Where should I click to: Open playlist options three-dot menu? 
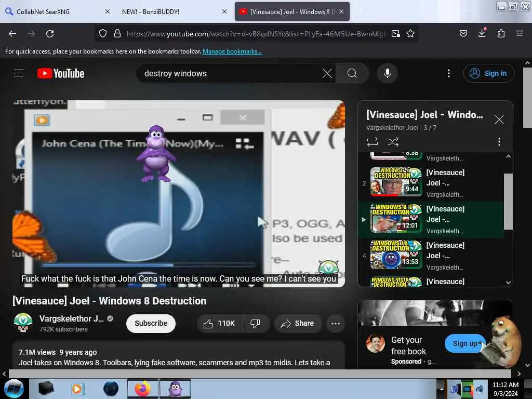tap(499, 141)
